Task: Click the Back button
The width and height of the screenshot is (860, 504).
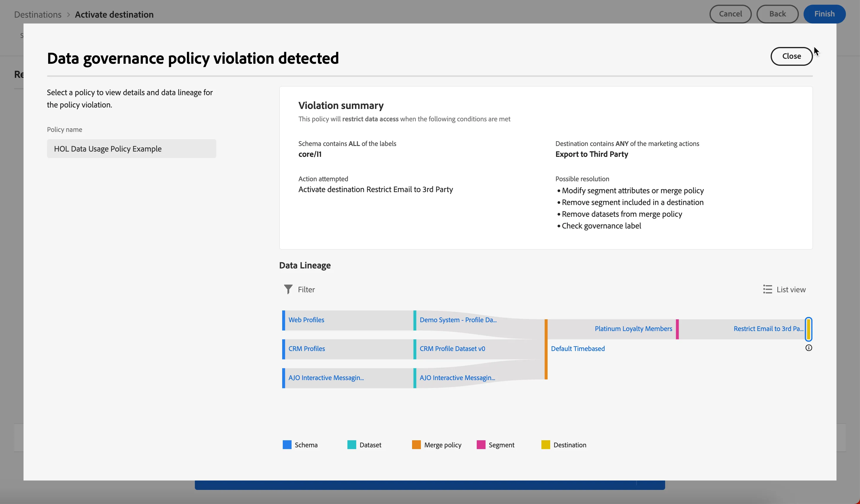Action: 777,14
